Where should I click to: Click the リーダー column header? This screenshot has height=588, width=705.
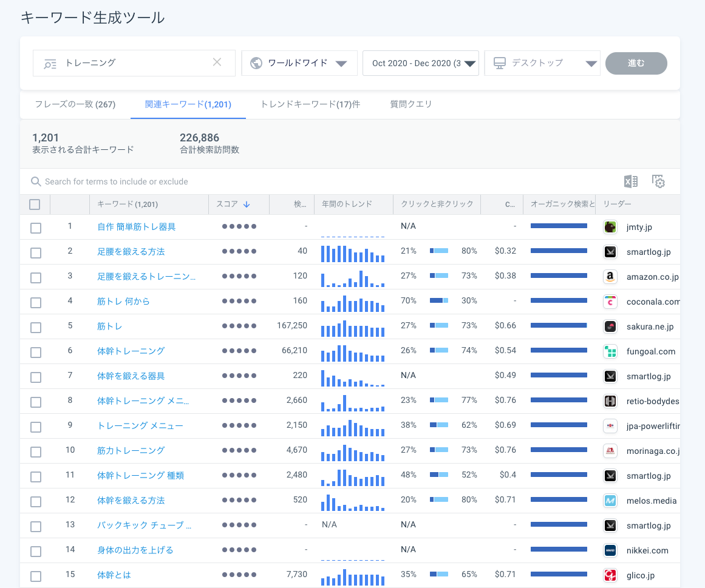[x=618, y=204]
